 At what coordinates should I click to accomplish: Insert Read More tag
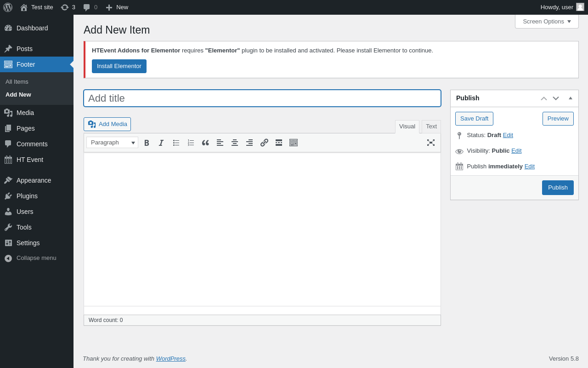coord(279,143)
